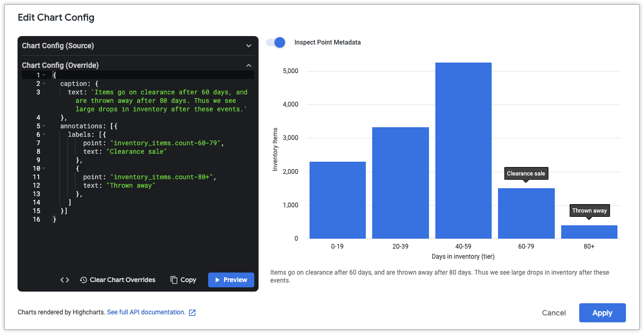This screenshot has width=644, height=334.
Task: Open the external link icon beside API documentation
Action: [192, 313]
